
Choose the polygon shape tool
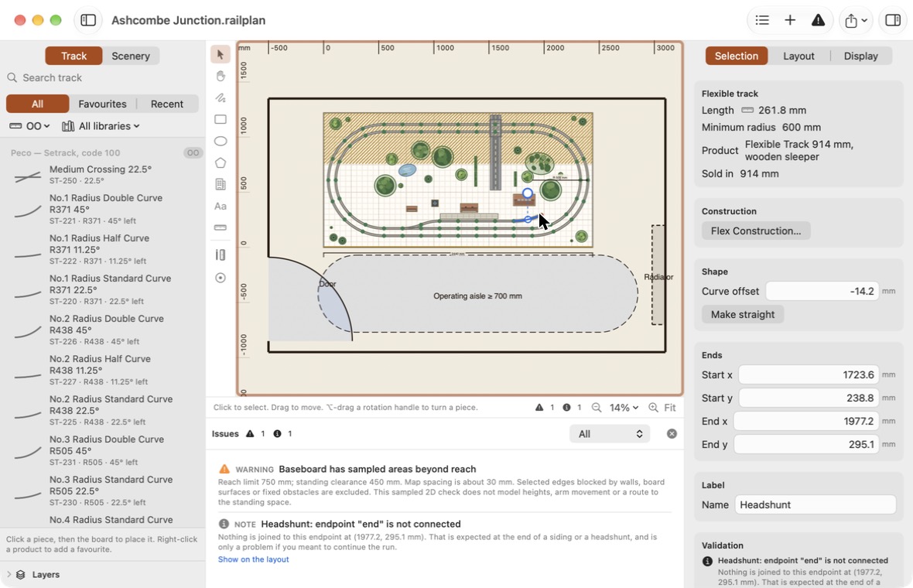[x=220, y=163]
